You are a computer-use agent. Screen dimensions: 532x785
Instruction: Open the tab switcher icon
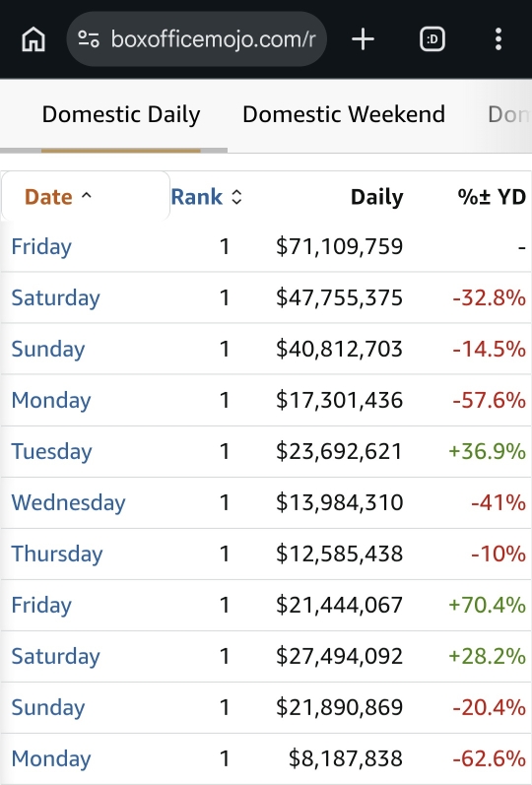pyautogui.click(x=432, y=39)
